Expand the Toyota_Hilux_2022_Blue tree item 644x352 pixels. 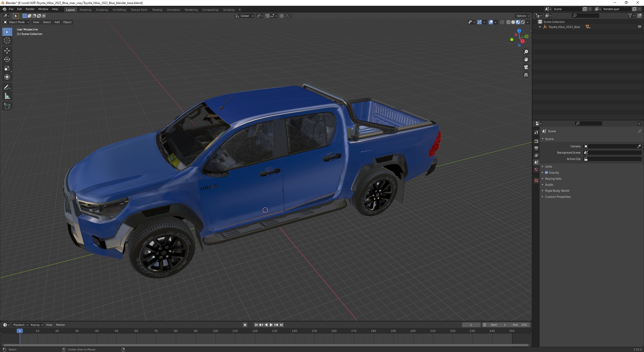click(x=540, y=27)
